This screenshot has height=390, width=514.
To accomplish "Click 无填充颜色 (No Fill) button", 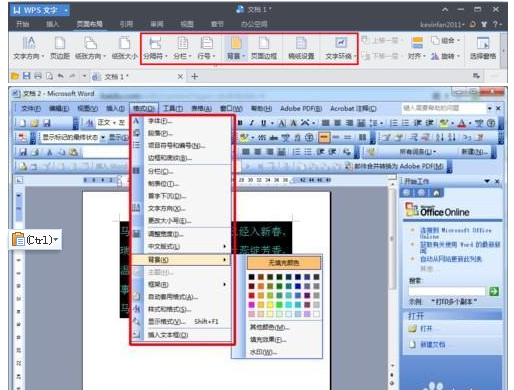I will click(x=284, y=263).
